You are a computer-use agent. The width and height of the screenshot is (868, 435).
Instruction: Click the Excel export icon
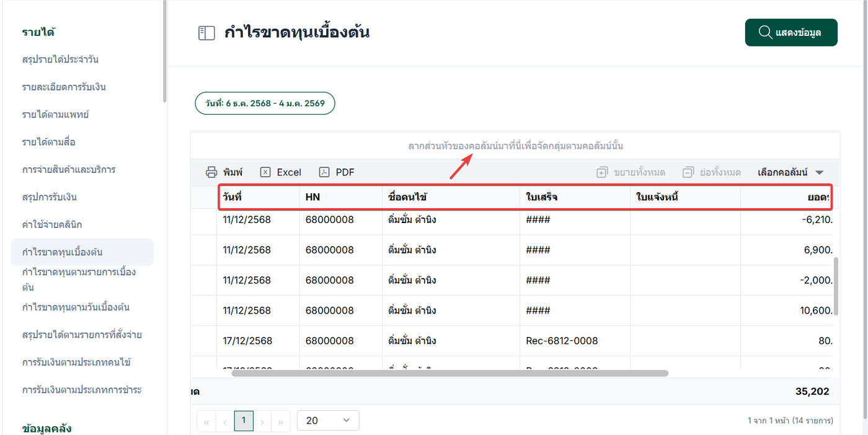click(x=265, y=172)
